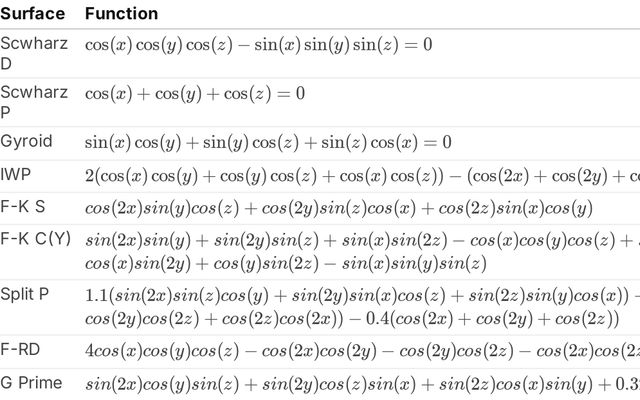Select the F-K C(Y) surface label
This screenshot has width=640, height=400.
coord(36,238)
